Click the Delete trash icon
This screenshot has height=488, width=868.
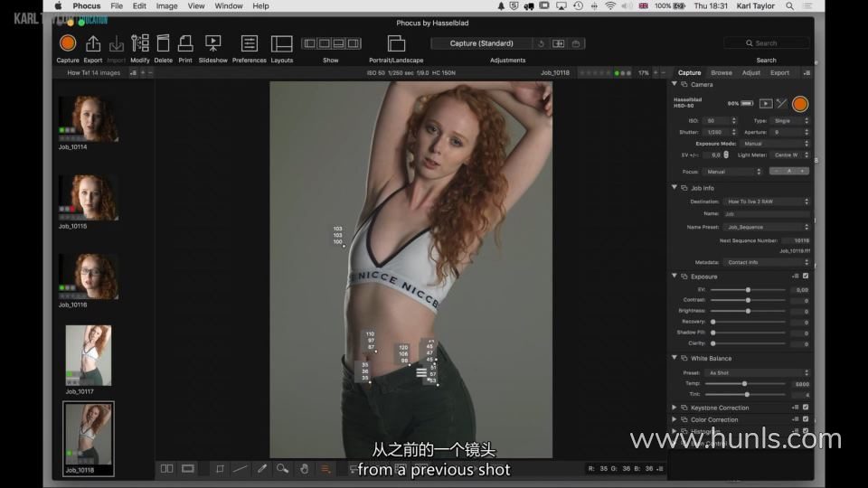point(163,43)
